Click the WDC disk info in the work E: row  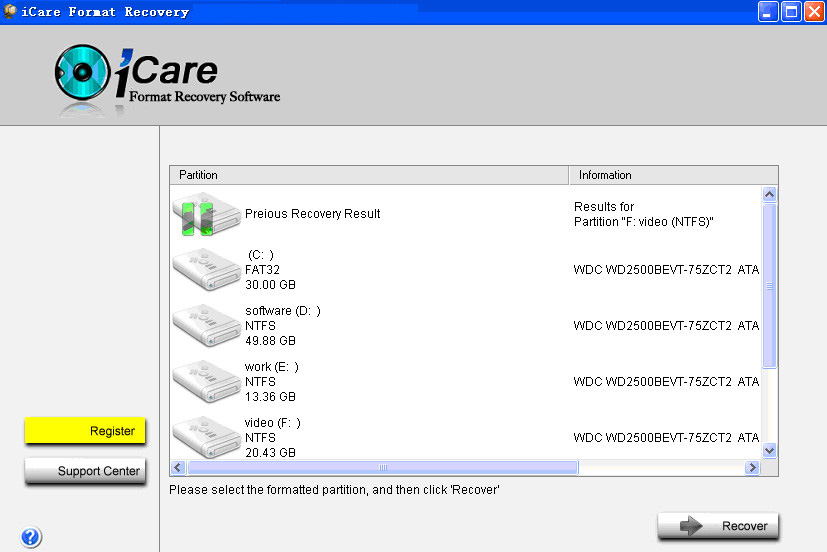tap(666, 381)
